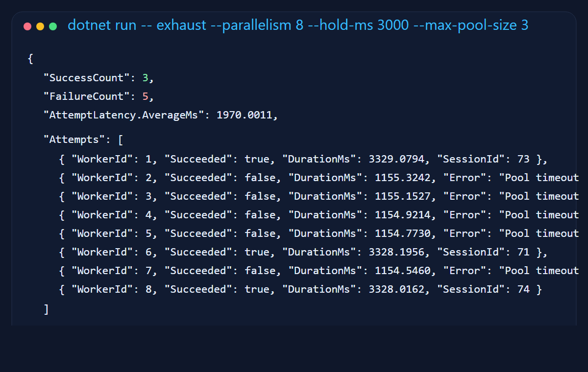Click the WorkerId 1 attempt row
This screenshot has width=588, height=372.
click(x=303, y=159)
